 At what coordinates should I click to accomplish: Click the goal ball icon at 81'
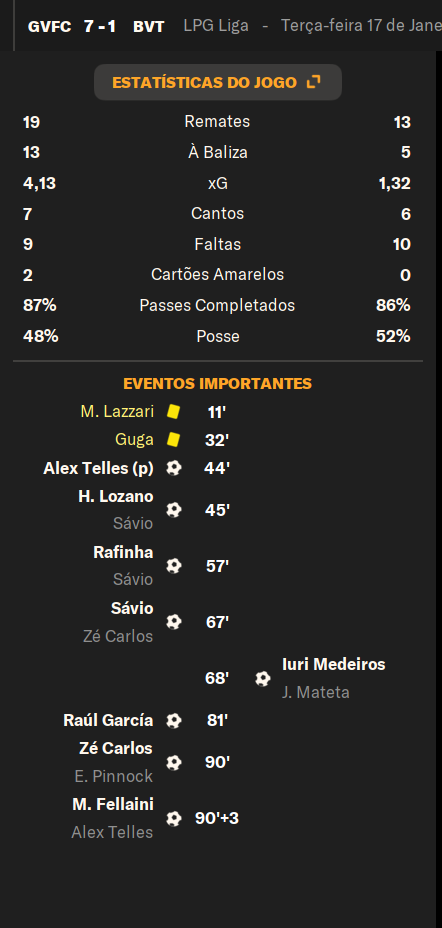pos(173,720)
